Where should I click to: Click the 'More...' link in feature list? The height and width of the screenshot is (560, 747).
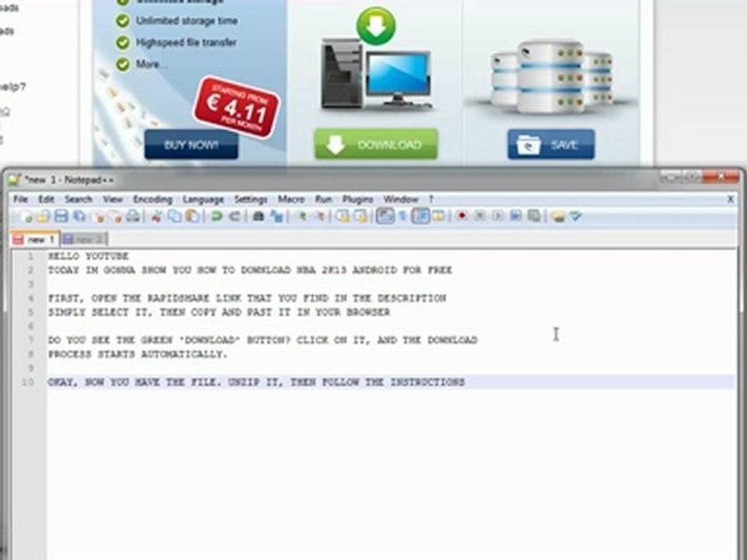(150, 65)
